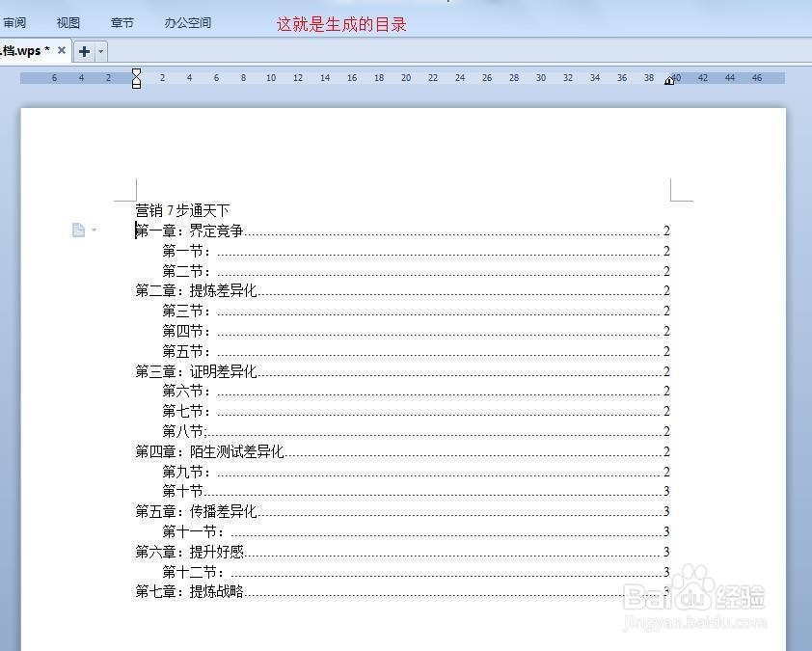
Task: Jump to TOC entry 第十节
Action: [x=416, y=491]
